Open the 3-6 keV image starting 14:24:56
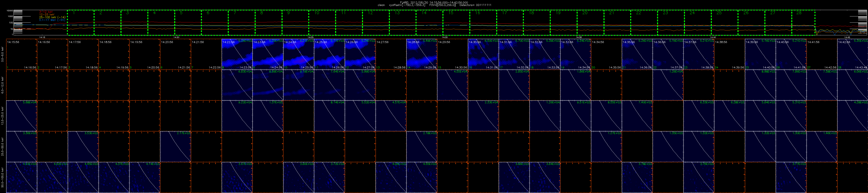The height and width of the screenshot is (193, 868). click(299, 54)
